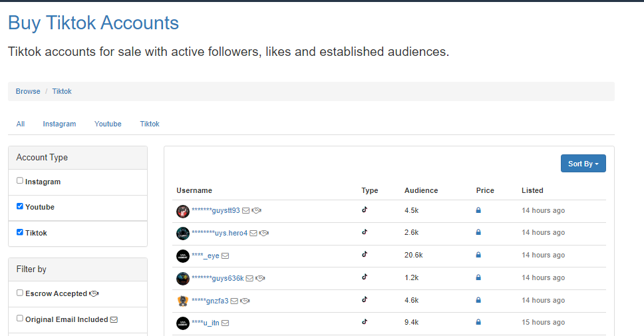
Task: Click the price lock icon for u_itn
Action: click(x=478, y=322)
